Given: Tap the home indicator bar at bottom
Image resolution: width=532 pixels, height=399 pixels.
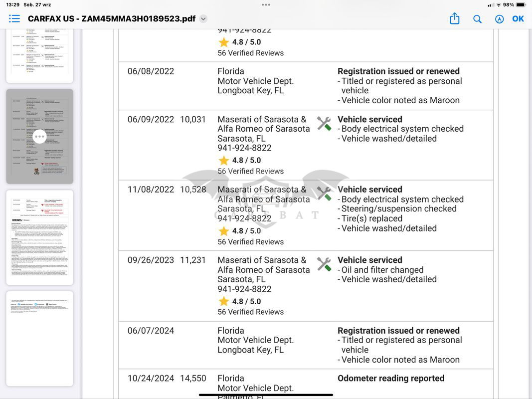Looking at the screenshot, I should [266, 395].
